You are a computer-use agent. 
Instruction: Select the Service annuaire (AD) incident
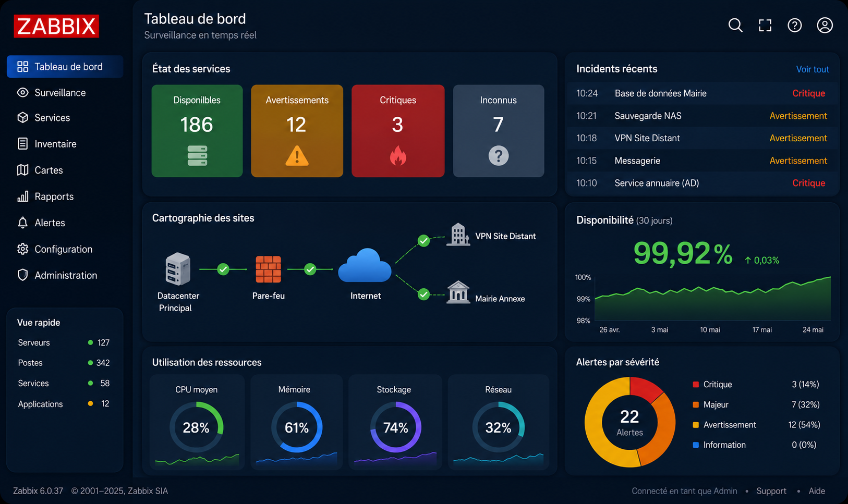(x=702, y=183)
